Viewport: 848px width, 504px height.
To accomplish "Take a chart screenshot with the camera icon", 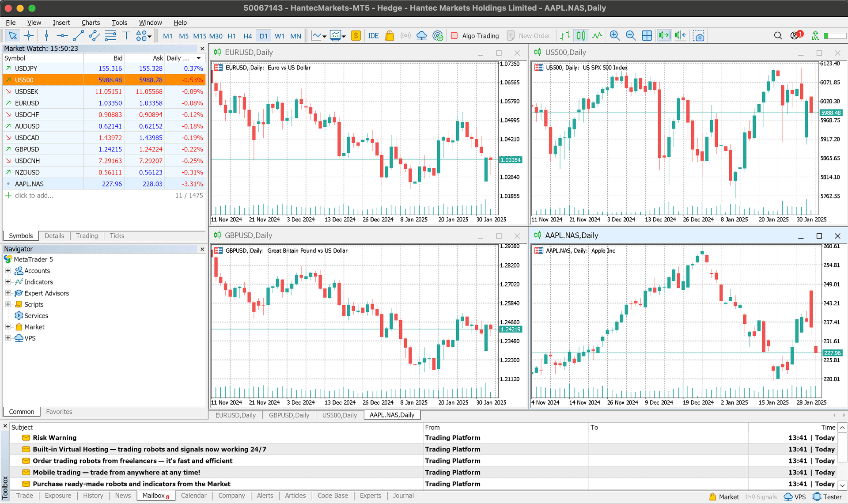I will pyautogui.click(x=699, y=35).
